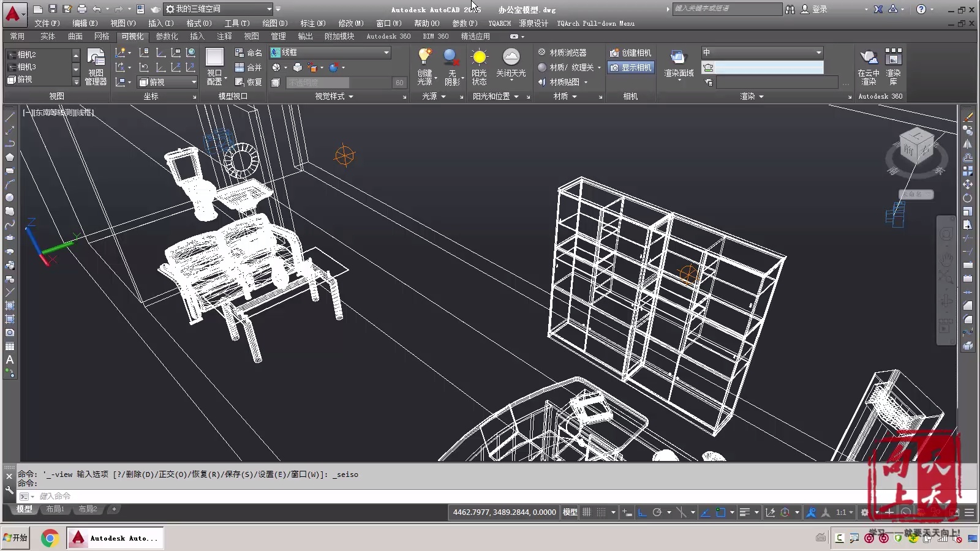Click the search box in the title bar
The image size is (980, 551).
pyautogui.click(x=727, y=9)
